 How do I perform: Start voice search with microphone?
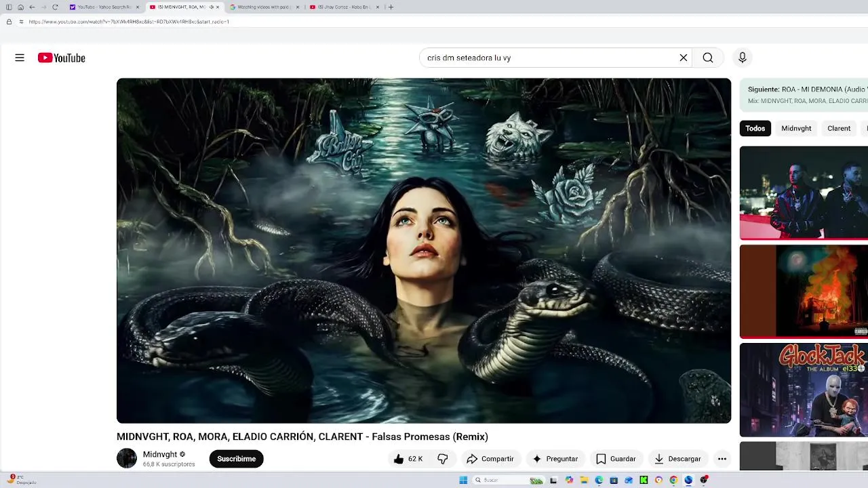(743, 58)
